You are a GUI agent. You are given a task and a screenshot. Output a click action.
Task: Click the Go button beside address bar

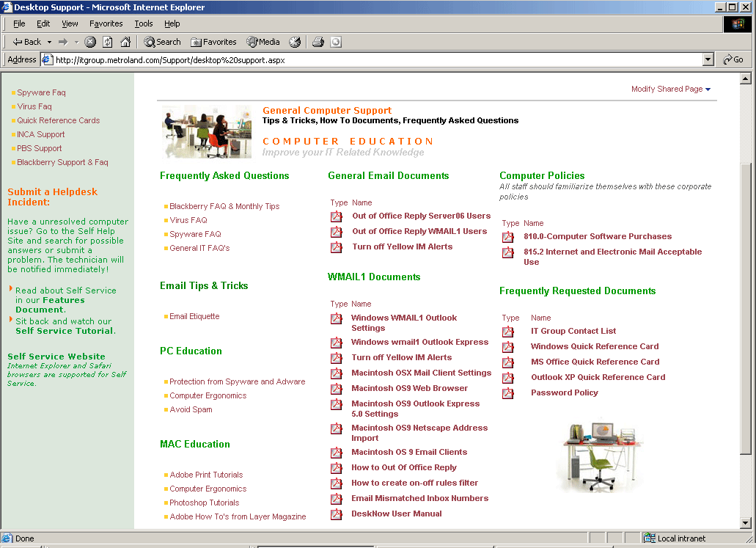click(x=733, y=60)
